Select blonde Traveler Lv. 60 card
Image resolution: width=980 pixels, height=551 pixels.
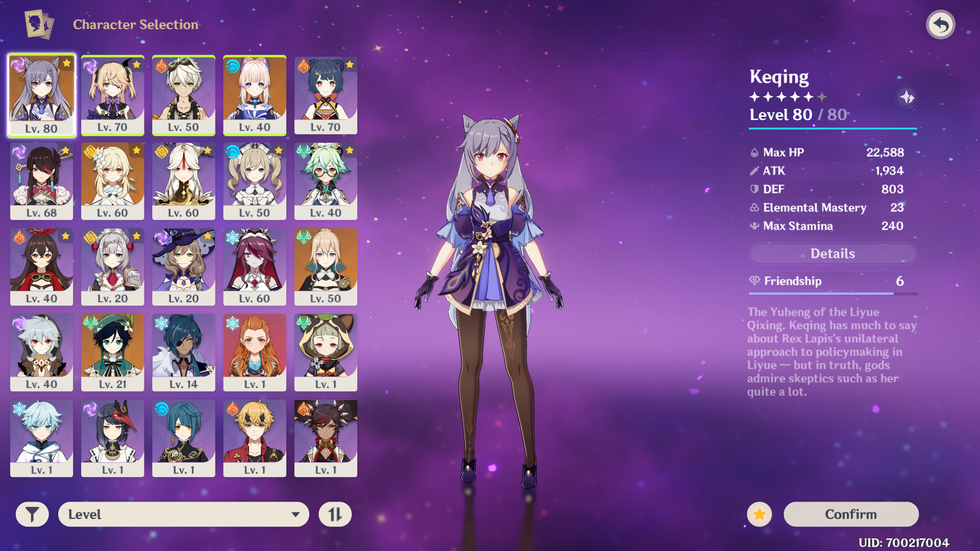pos(113,181)
